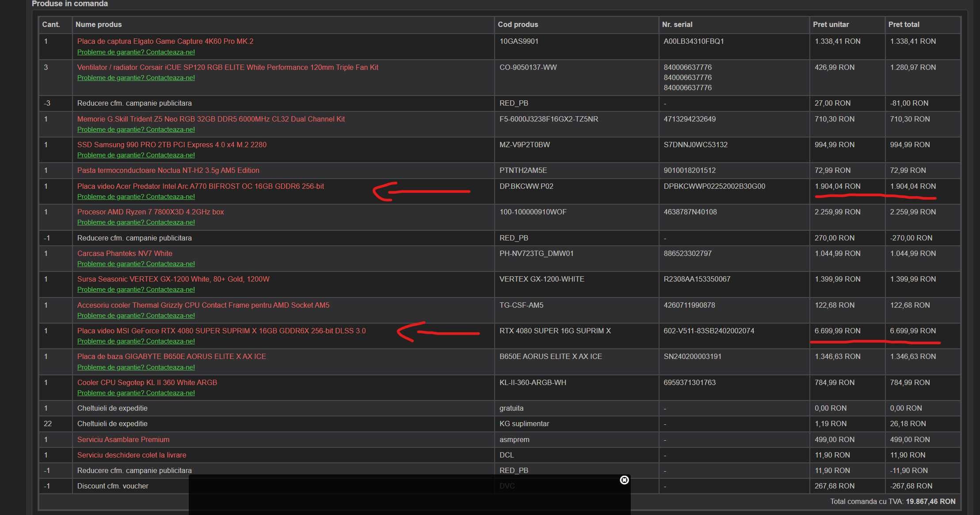980x515 pixels.
Task: Open Placa de baza GIGABYTE B650E AORUS link
Action: click(x=172, y=357)
